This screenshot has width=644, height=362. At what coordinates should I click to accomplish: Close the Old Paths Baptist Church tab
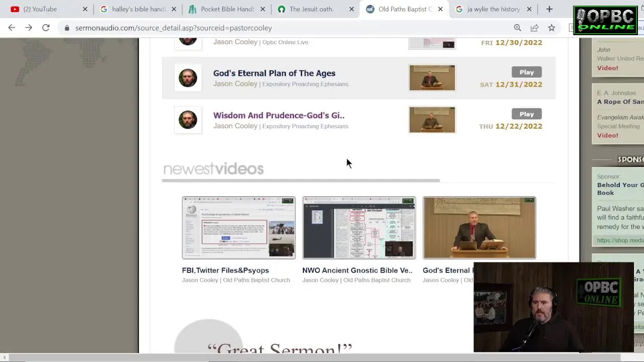click(x=440, y=9)
